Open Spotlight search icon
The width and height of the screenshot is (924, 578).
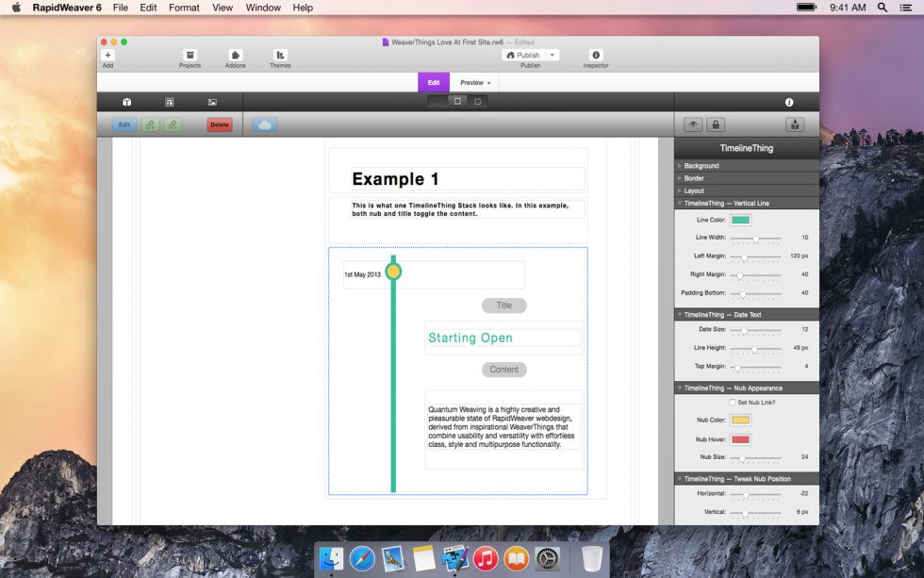click(x=883, y=8)
